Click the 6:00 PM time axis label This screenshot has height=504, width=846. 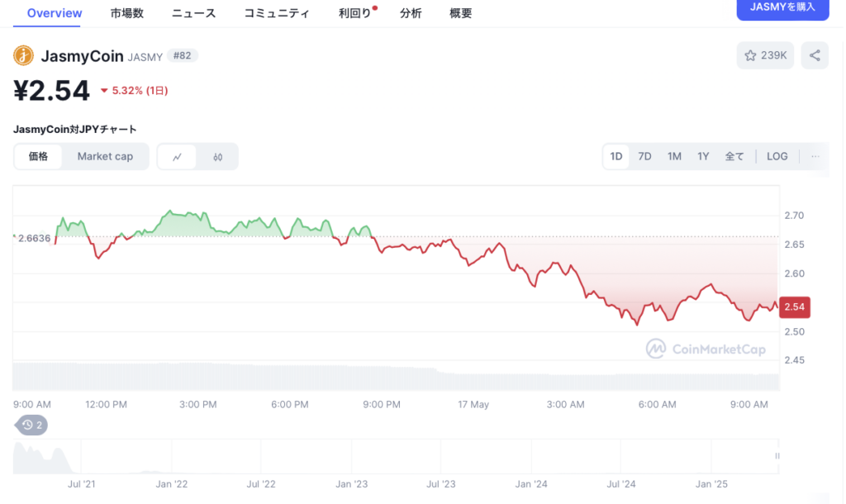(290, 405)
